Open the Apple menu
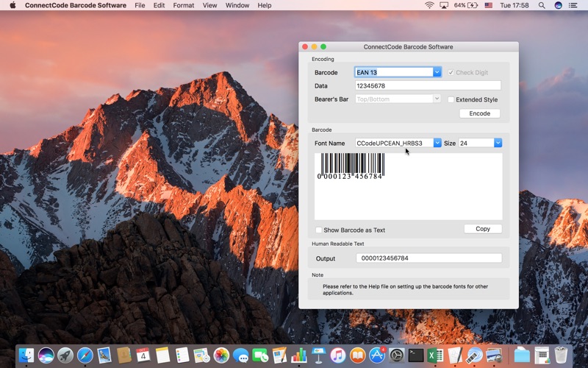 [x=12, y=5]
